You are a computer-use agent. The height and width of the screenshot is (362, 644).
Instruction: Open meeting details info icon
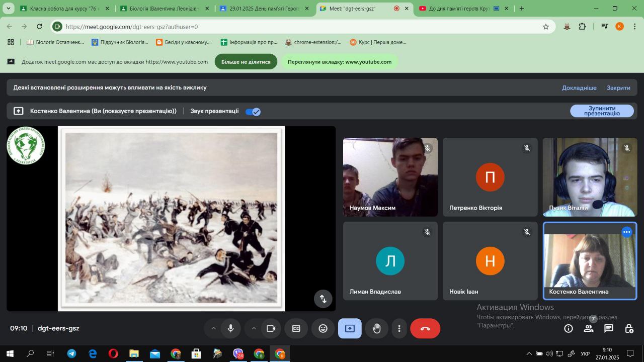point(569,328)
